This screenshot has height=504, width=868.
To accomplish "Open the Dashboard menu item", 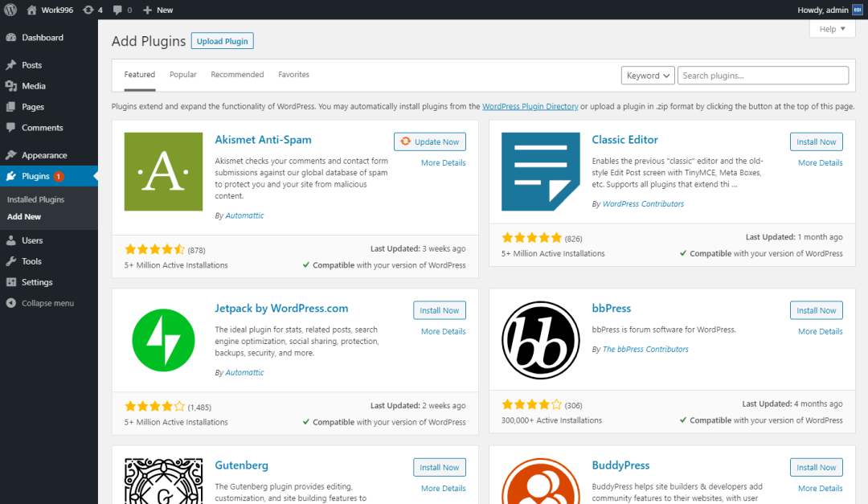I will click(x=49, y=38).
